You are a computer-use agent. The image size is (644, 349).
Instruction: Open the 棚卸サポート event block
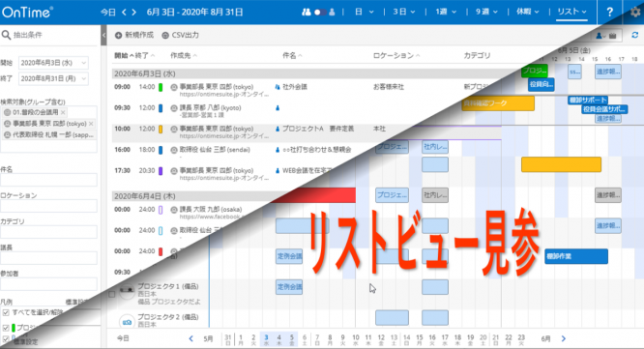pyautogui.click(x=588, y=100)
